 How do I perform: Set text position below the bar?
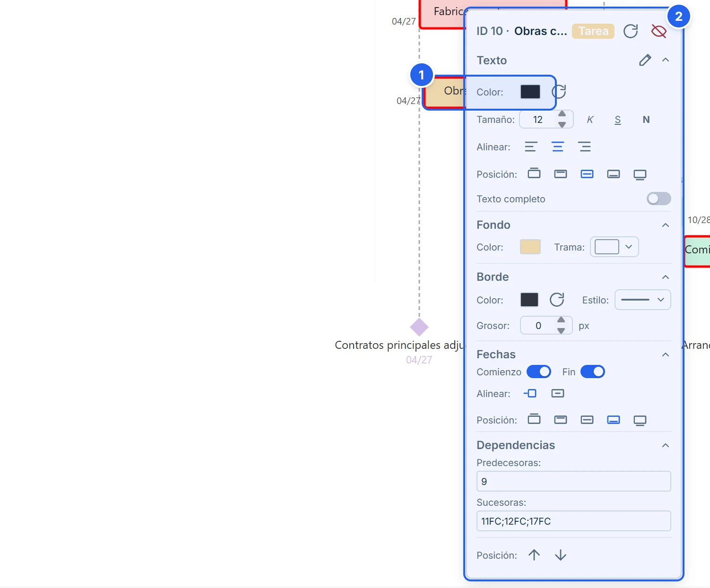pos(640,174)
